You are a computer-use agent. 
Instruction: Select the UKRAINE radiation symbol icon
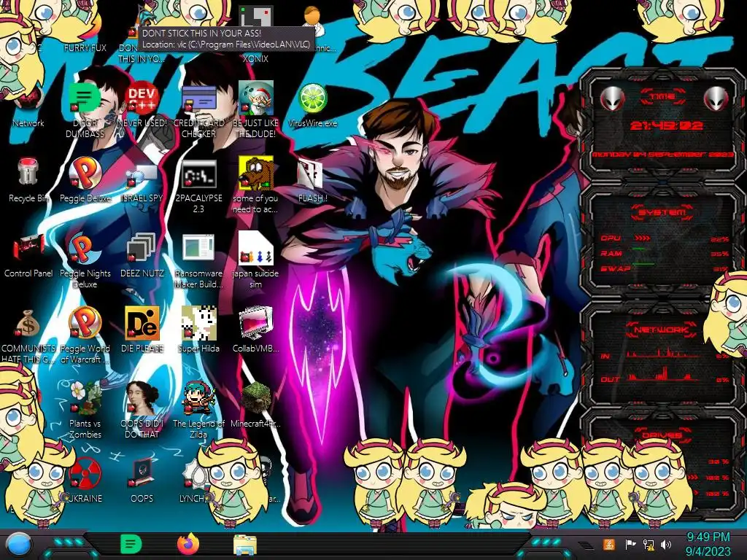pos(85,480)
